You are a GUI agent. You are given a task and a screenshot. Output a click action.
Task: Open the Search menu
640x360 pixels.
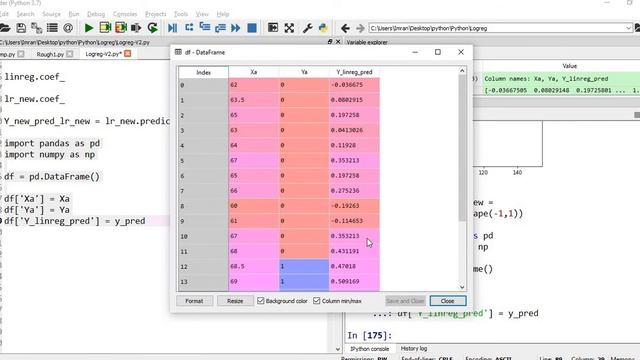[25, 14]
